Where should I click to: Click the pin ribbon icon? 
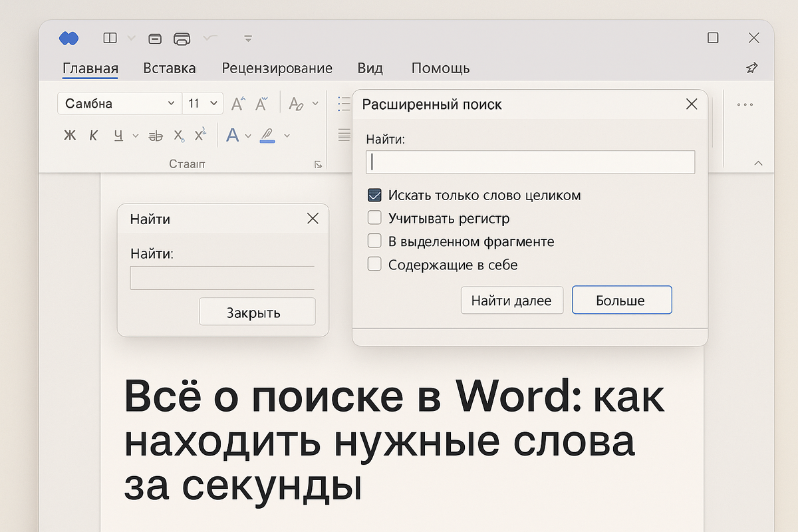[752, 68]
